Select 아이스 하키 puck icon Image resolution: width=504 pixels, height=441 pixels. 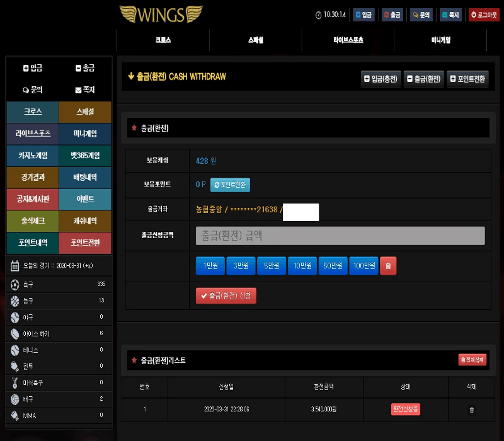coord(14,334)
